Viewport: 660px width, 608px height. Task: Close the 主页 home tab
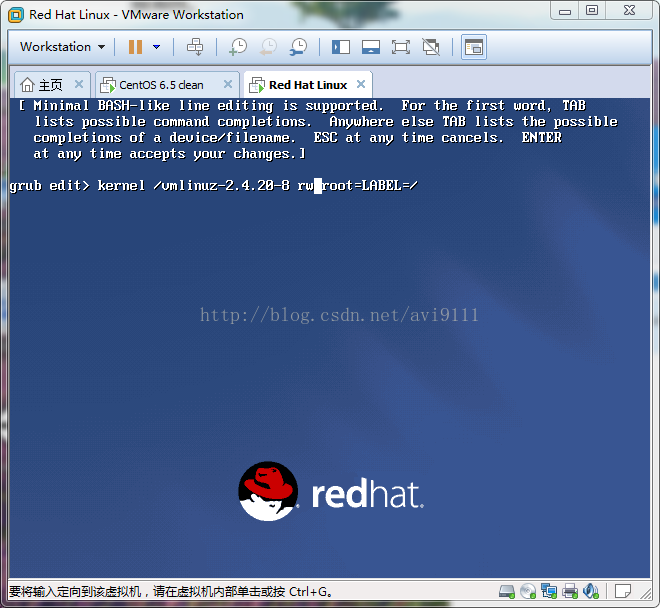coord(79,84)
